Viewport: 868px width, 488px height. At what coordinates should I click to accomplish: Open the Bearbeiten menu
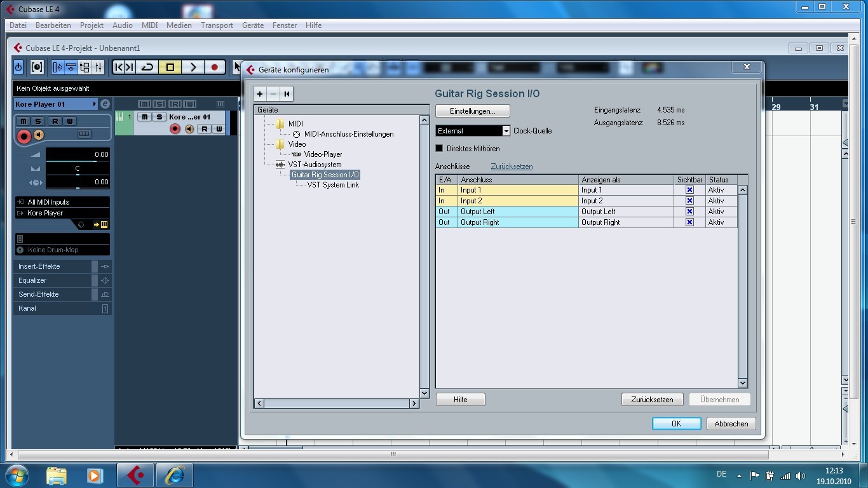pyautogui.click(x=53, y=25)
